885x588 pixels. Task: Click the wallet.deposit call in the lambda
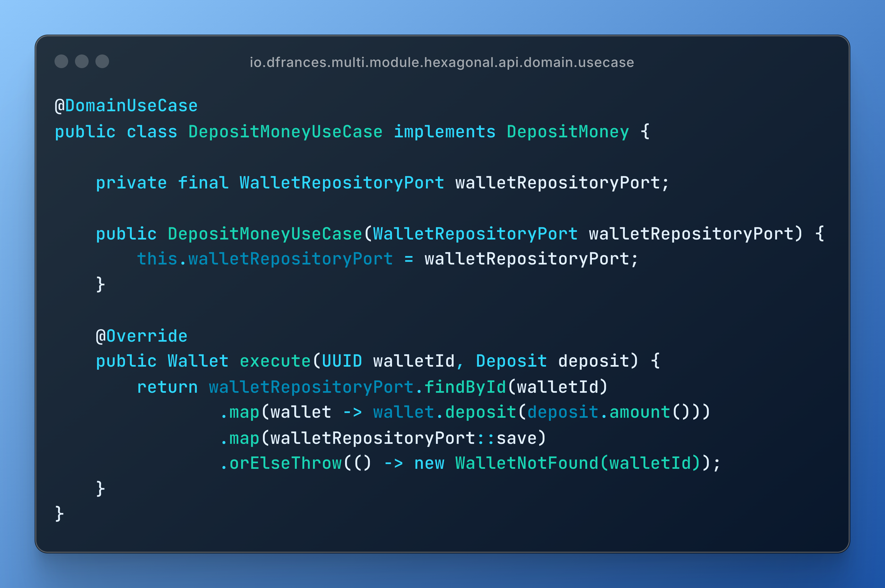[x=444, y=412]
